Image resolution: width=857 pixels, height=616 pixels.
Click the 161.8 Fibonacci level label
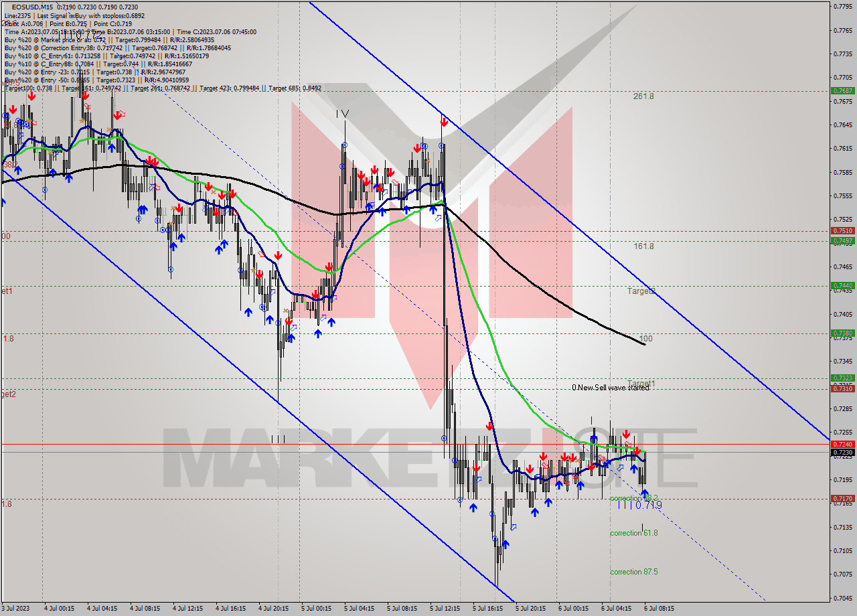point(643,246)
